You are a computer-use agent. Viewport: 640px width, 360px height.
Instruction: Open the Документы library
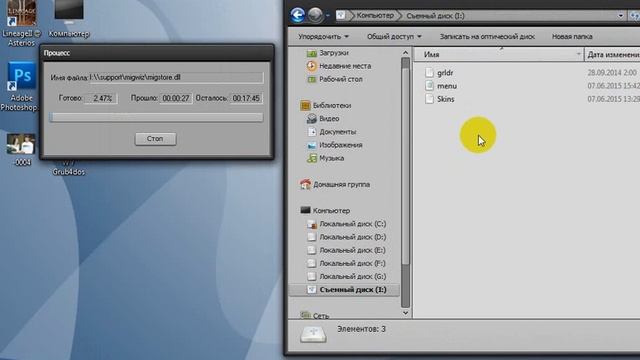338,132
